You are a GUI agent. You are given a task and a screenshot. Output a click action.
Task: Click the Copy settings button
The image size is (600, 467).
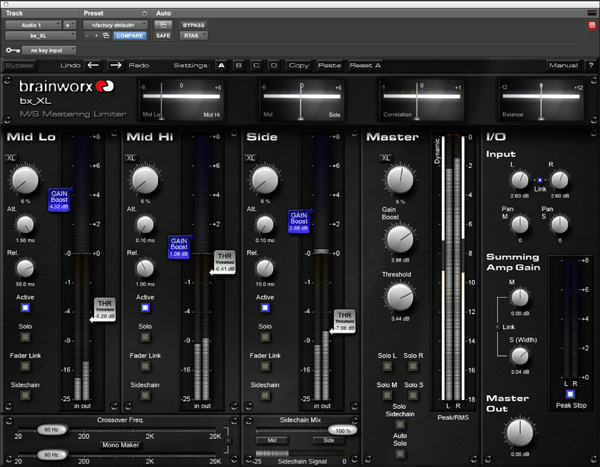[299, 65]
